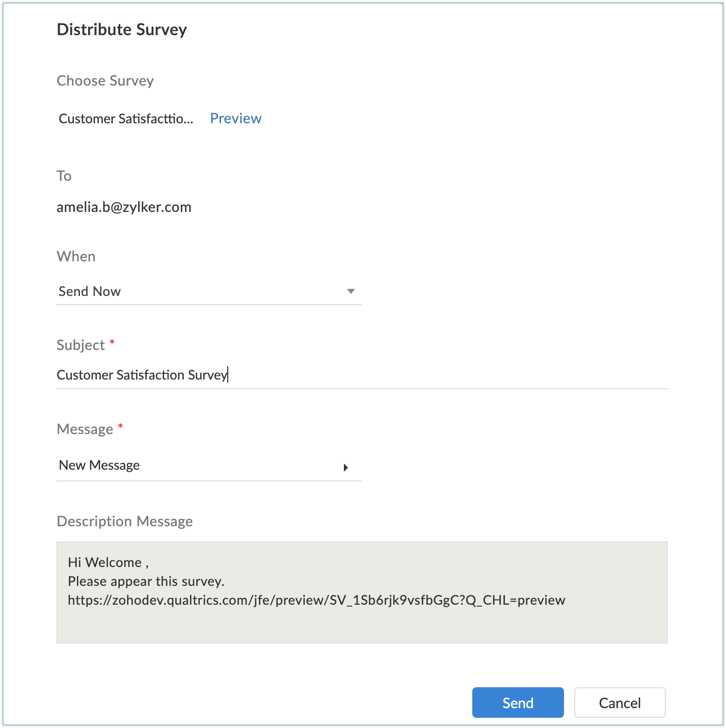Image resolution: width=726 pixels, height=728 pixels.
Task: Focus the Subject input field
Action: tap(362, 375)
